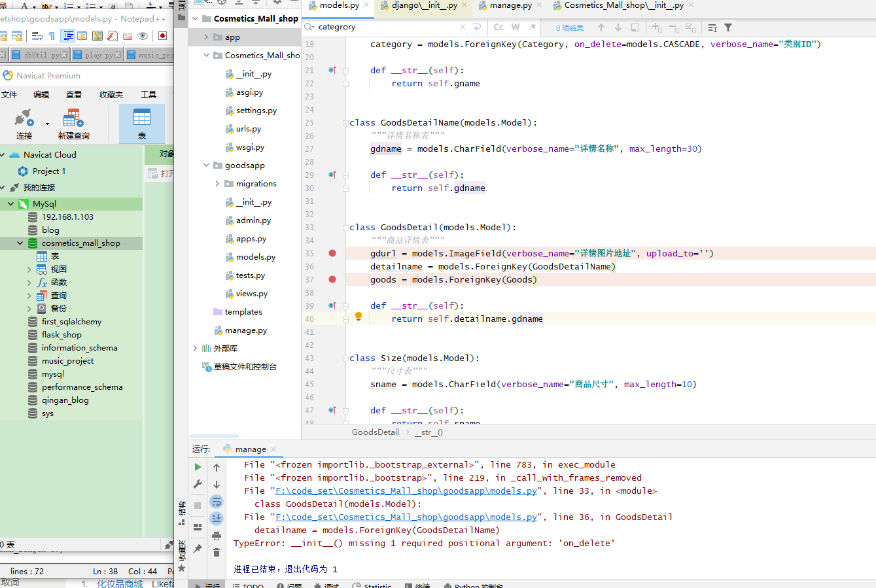This screenshot has height=588, width=876.
Task: Rerun manage with the green Run arrow
Action: [198, 467]
